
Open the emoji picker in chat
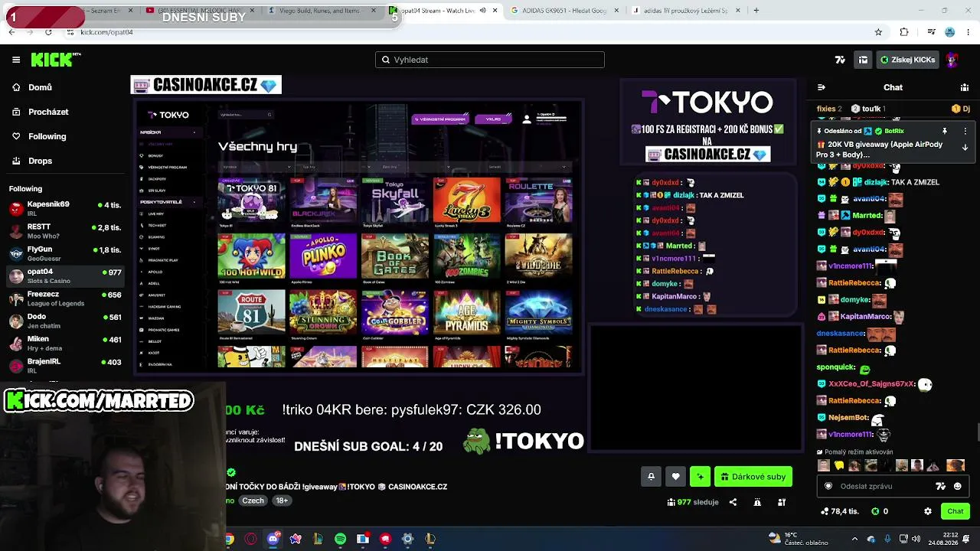958,486
